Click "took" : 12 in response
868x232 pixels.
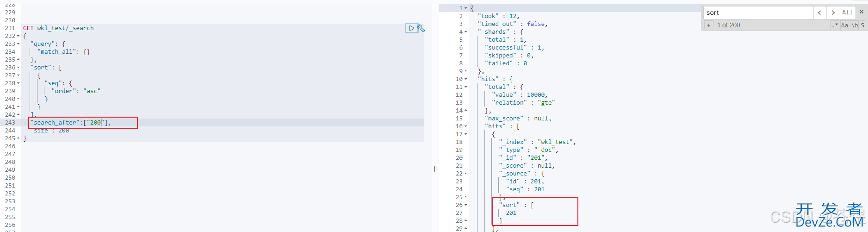pos(499,16)
